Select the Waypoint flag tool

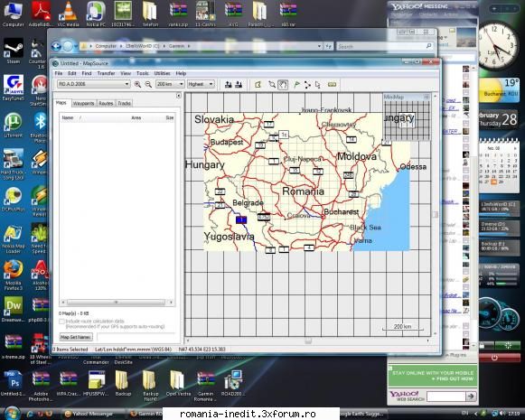[x=296, y=84]
